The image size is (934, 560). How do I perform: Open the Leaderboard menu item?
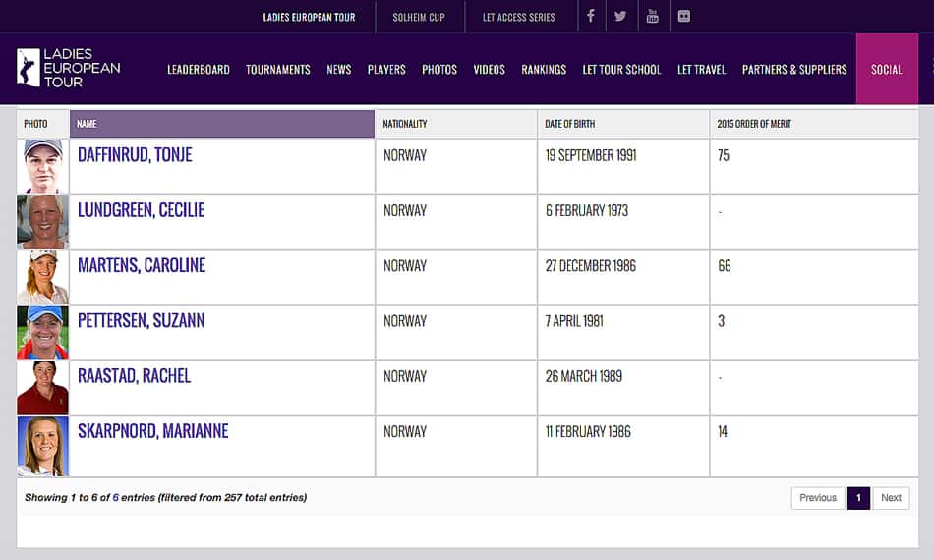click(x=199, y=70)
